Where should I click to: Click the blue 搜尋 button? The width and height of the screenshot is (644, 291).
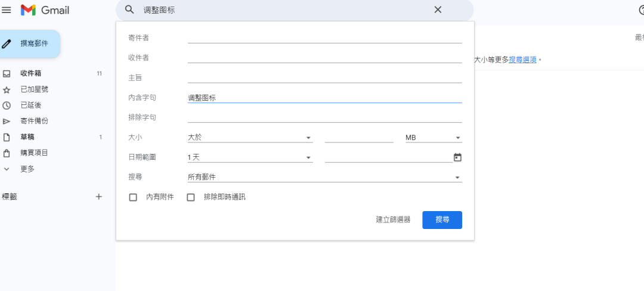pos(442,220)
